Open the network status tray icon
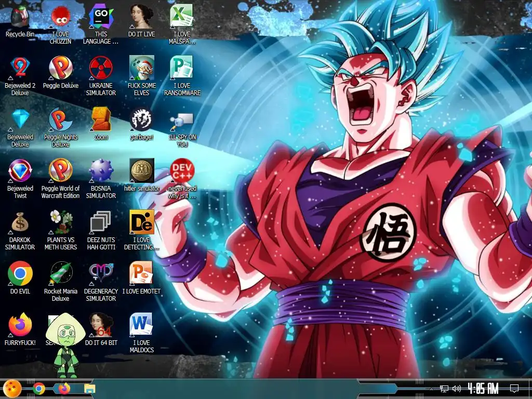Viewport: 532px width, 399px height. click(x=444, y=389)
